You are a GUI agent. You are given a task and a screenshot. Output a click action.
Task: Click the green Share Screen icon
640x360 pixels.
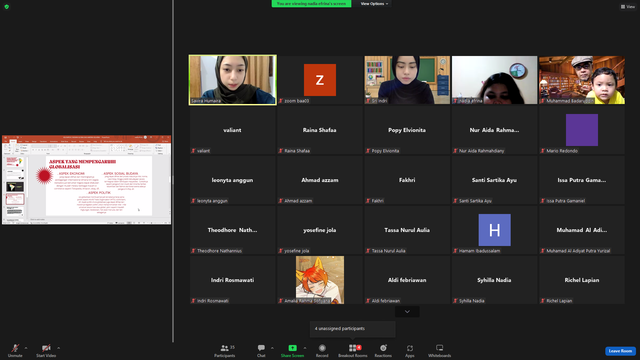pyautogui.click(x=292, y=348)
